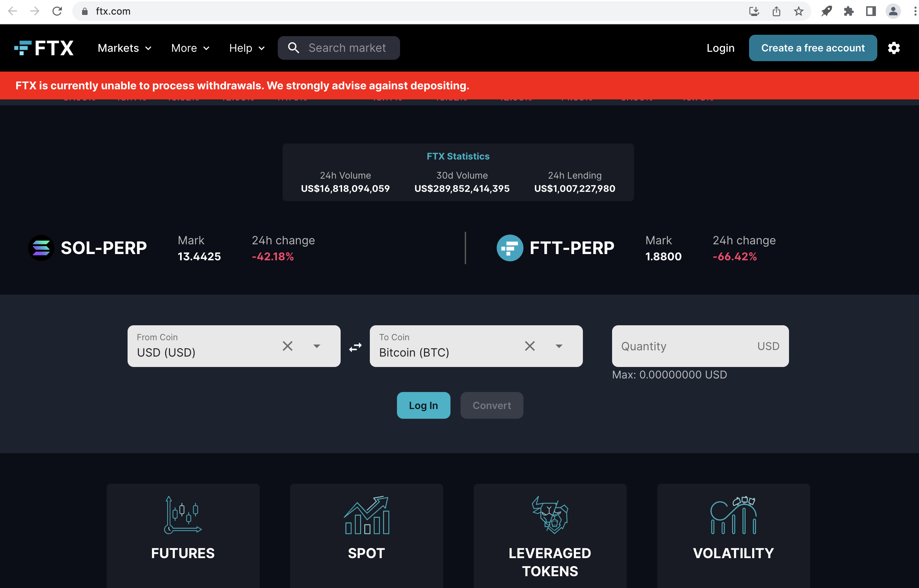Image resolution: width=919 pixels, height=588 pixels.
Task: Open From Coin dropdown arrow
Action: click(317, 346)
